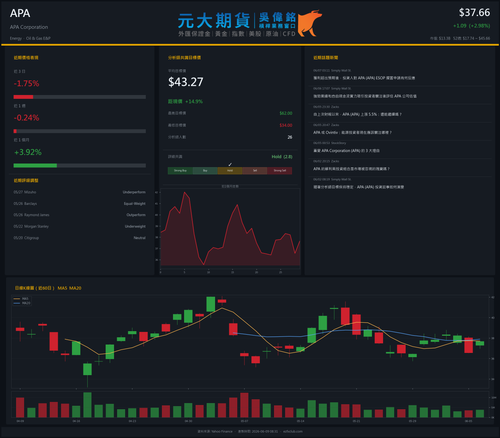This screenshot has width=500, height=438.
Task: Click the Yahoo Finance source footer text
Action: click(215, 431)
